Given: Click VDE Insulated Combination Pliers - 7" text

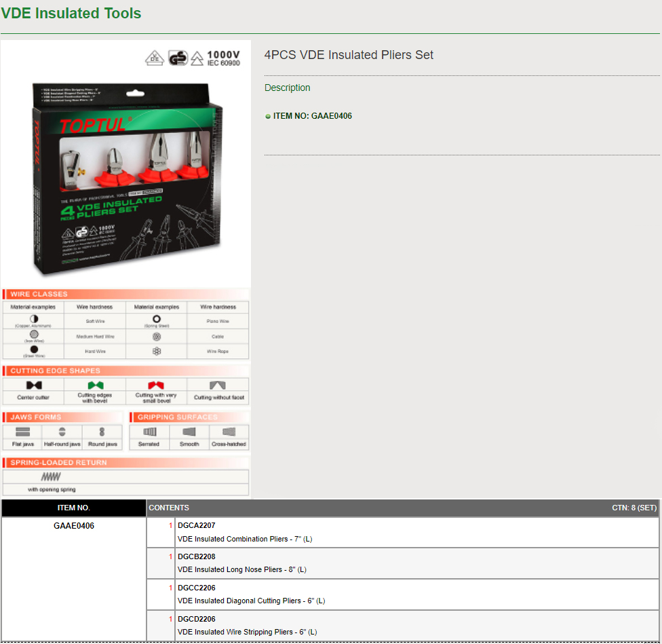Looking at the screenshot, I should click(245, 539).
